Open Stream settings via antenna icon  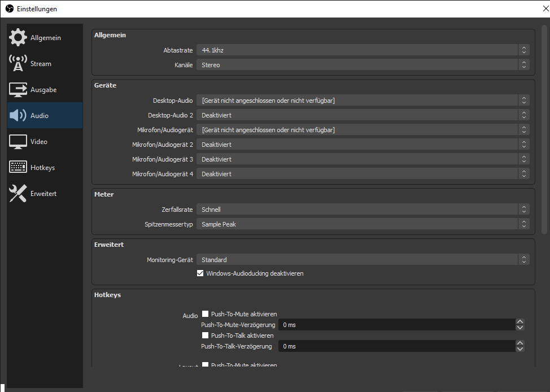18,64
